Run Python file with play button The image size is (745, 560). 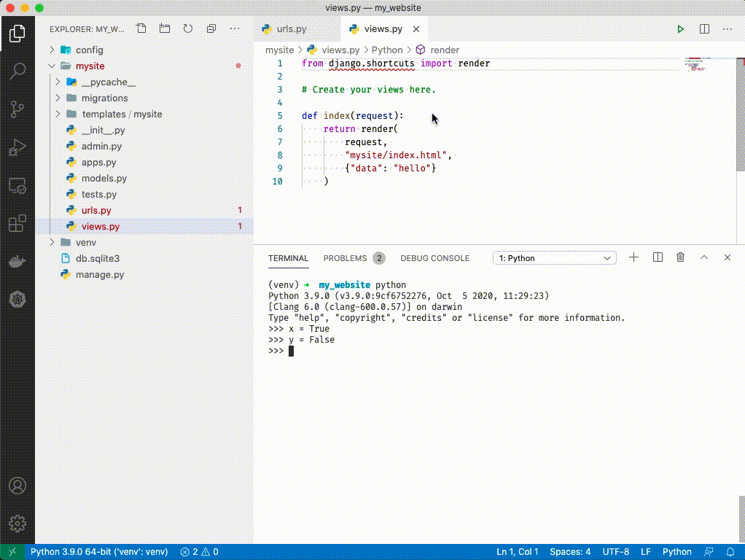(680, 29)
